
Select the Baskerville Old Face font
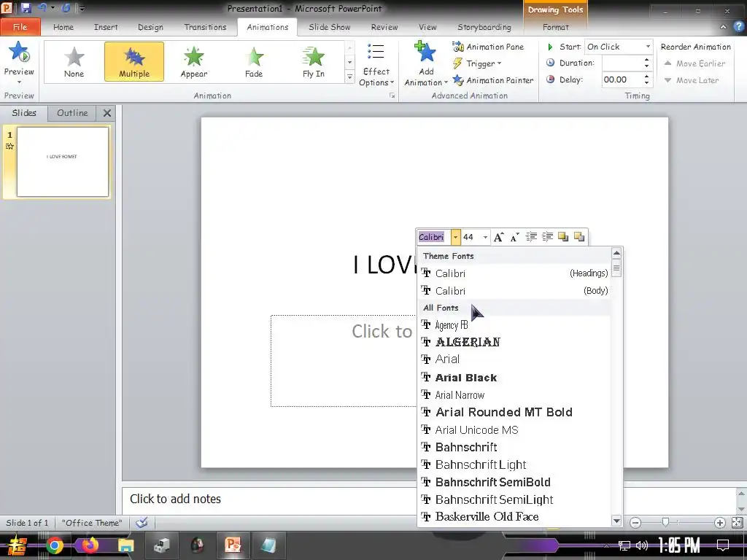click(x=514, y=517)
